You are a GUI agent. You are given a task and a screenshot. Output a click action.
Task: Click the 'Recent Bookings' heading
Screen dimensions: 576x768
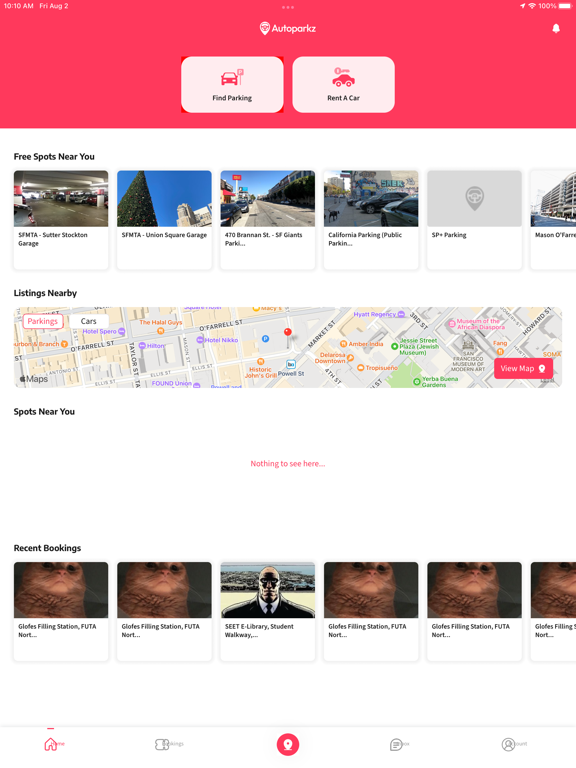point(47,548)
